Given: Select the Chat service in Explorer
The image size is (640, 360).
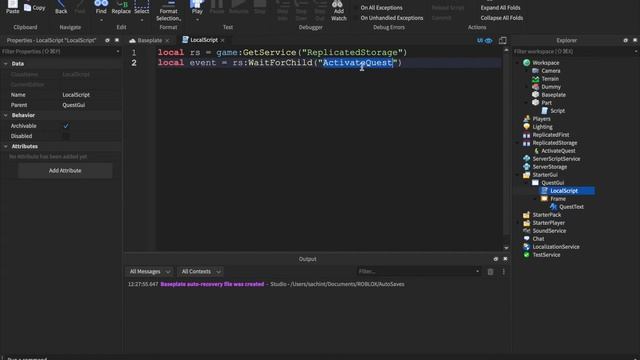Looking at the screenshot, I should (538, 239).
